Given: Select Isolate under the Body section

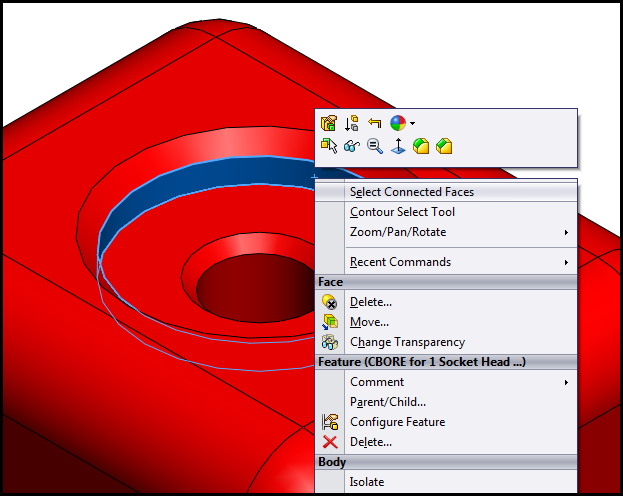Looking at the screenshot, I should tap(446, 482).
